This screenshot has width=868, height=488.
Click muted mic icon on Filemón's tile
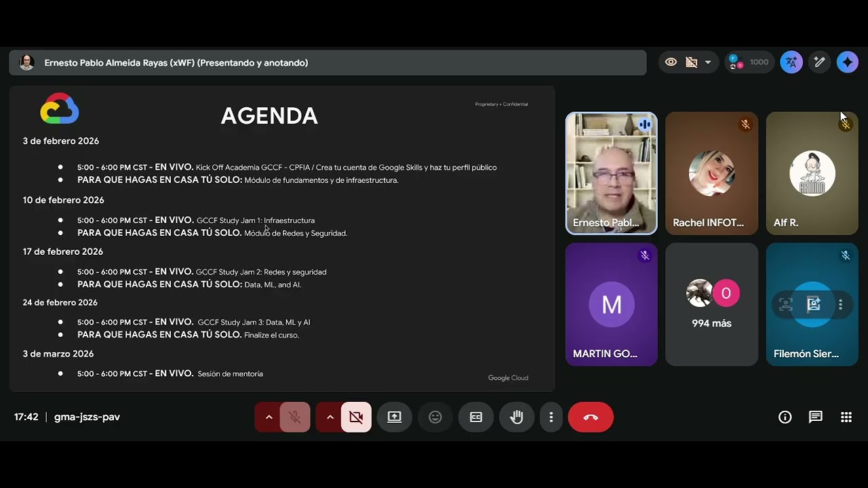846,256
